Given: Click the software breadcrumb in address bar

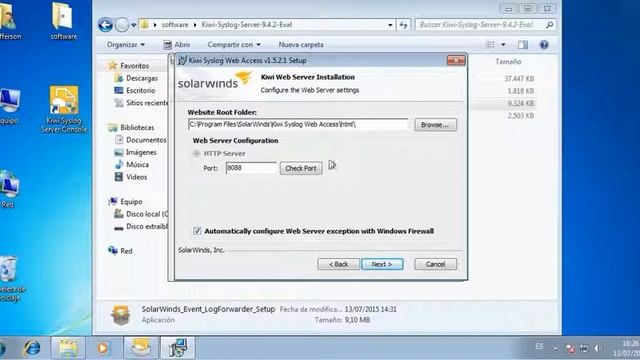Looking at the screenshot, I should 175,25.
